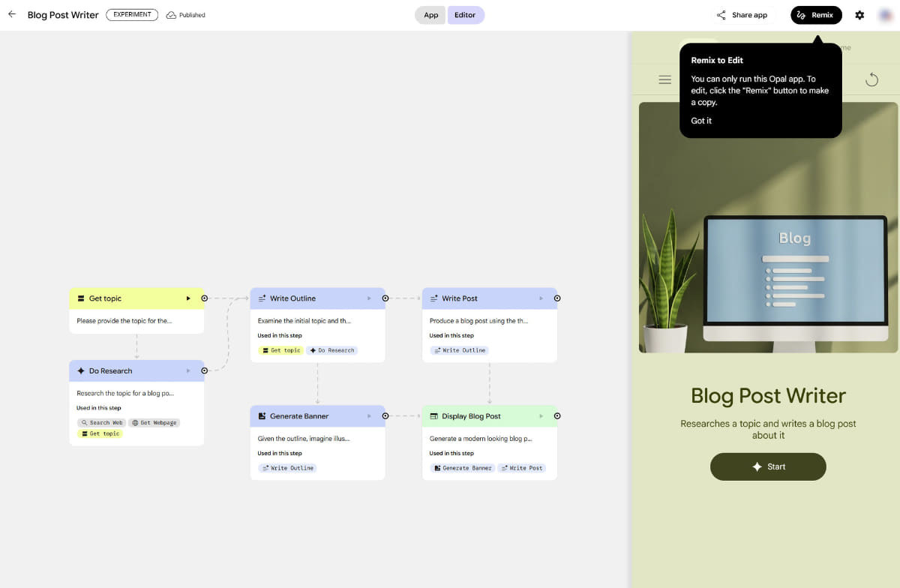Click the Display Blog Post node output port

click(557, 416)
